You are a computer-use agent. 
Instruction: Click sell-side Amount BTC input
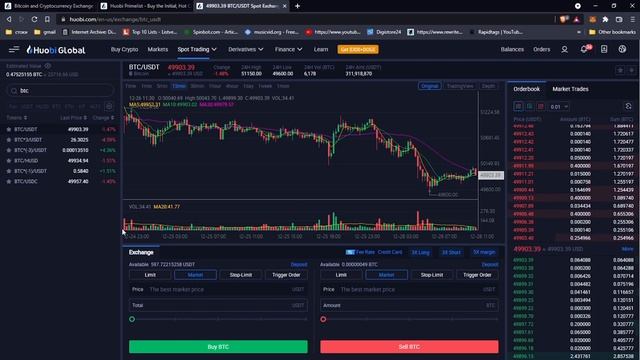click(x=409, y=305)
